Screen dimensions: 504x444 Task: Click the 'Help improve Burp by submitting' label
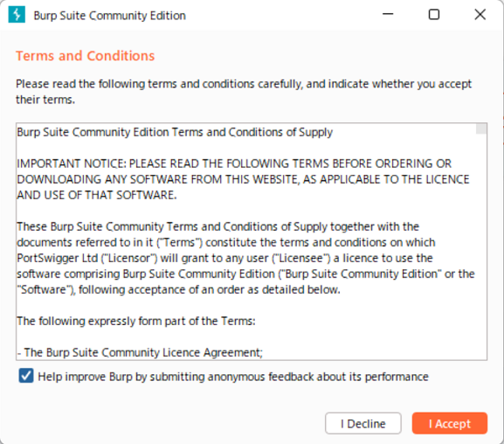[x=233, y=377]
